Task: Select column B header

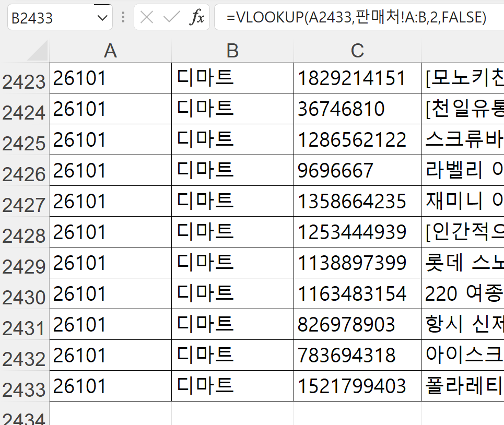Action: 233,51
